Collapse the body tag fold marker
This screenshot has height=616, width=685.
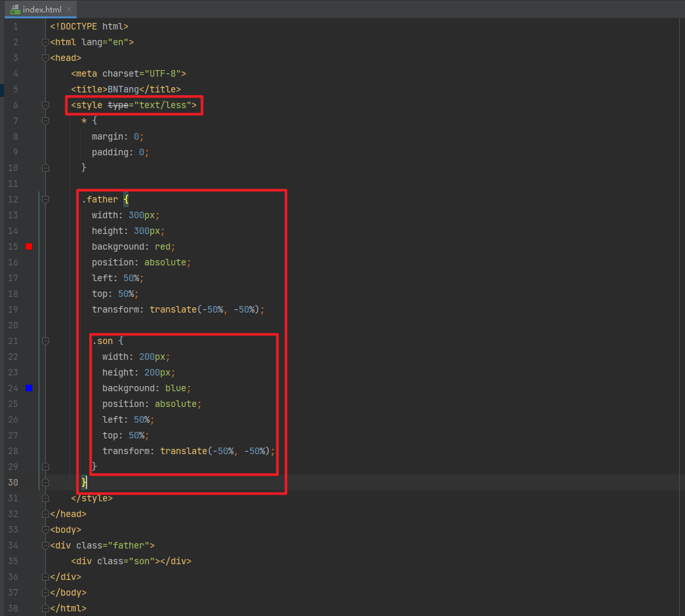(45, 529)
